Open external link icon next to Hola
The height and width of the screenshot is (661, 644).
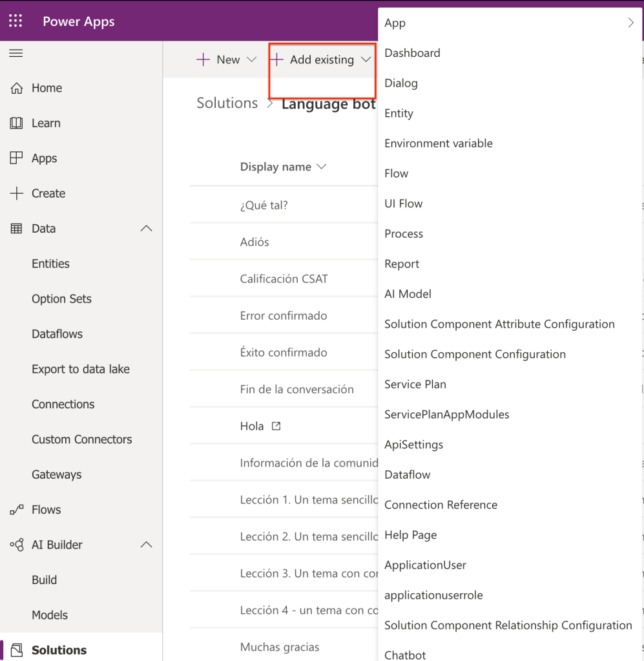click(276, 426)
